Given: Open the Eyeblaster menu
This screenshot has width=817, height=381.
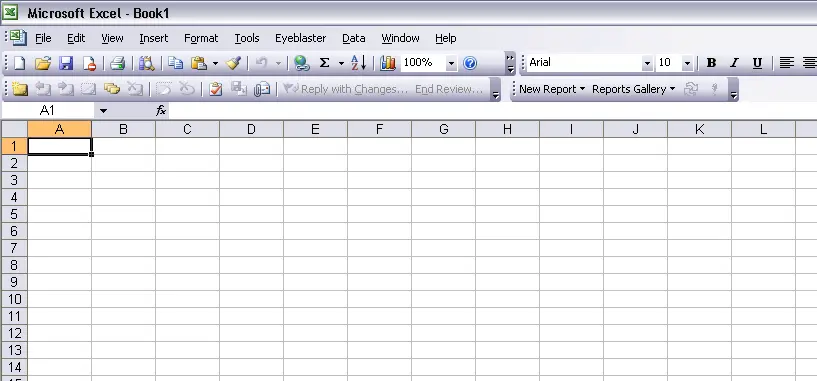Looking at the screenshot, I should point(301,38).
